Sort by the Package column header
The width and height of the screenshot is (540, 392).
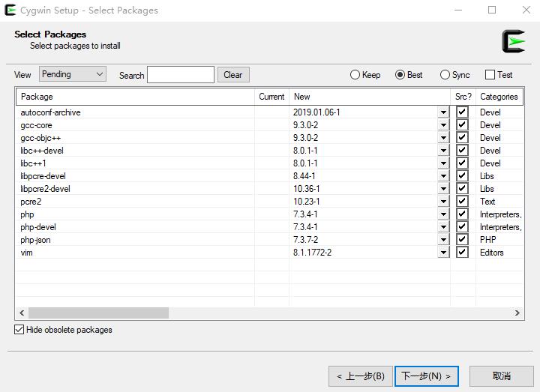point(135,97)
